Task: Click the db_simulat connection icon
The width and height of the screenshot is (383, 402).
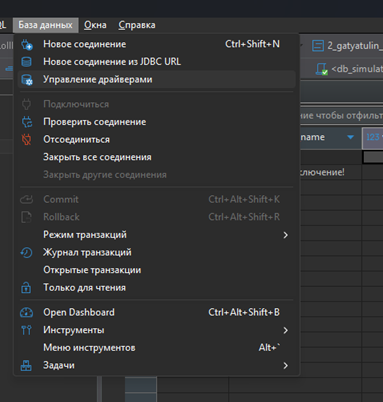Action: 322,69
